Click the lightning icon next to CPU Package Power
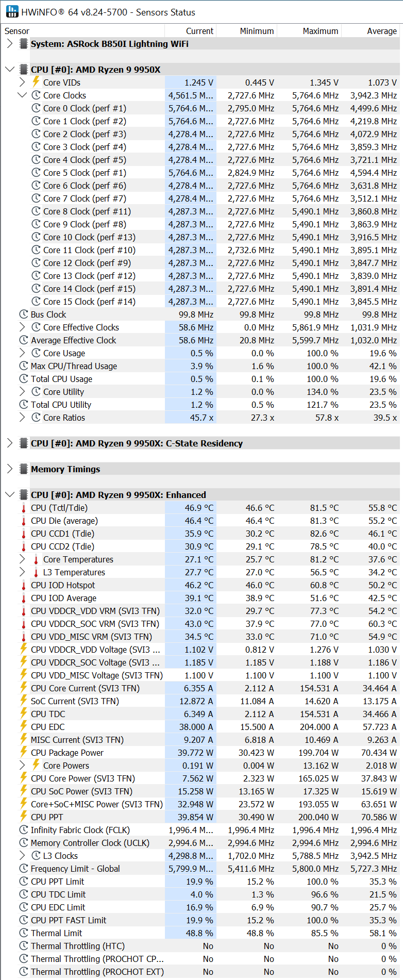Screen dimensions: 403x980 click(24, 753)
